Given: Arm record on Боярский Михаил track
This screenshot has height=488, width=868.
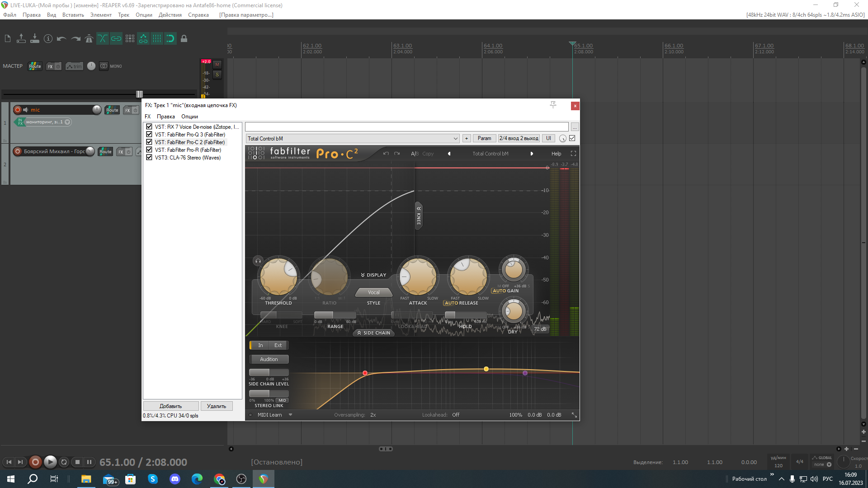Looking at the screenshot, I should [18, 151].
